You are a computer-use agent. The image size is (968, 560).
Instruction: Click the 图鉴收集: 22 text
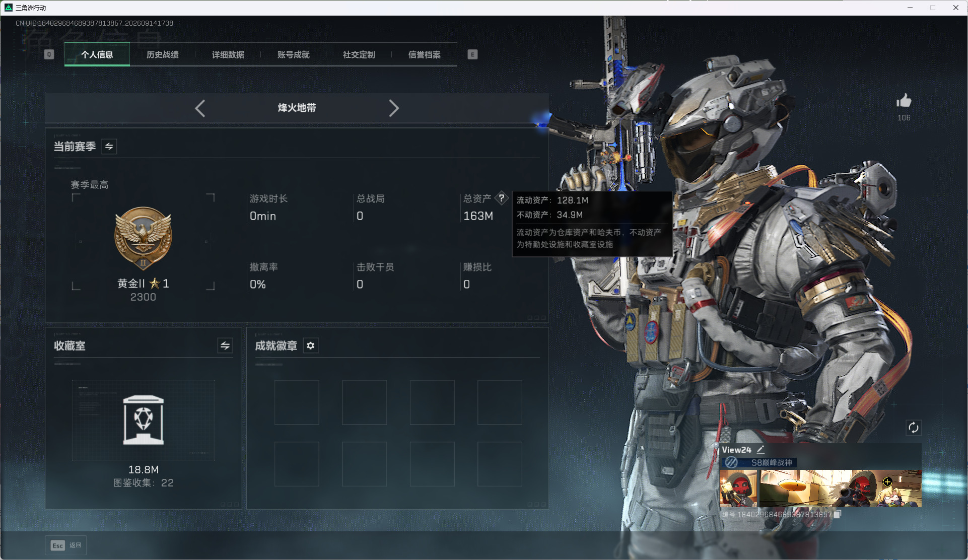(x=144, y=483)
